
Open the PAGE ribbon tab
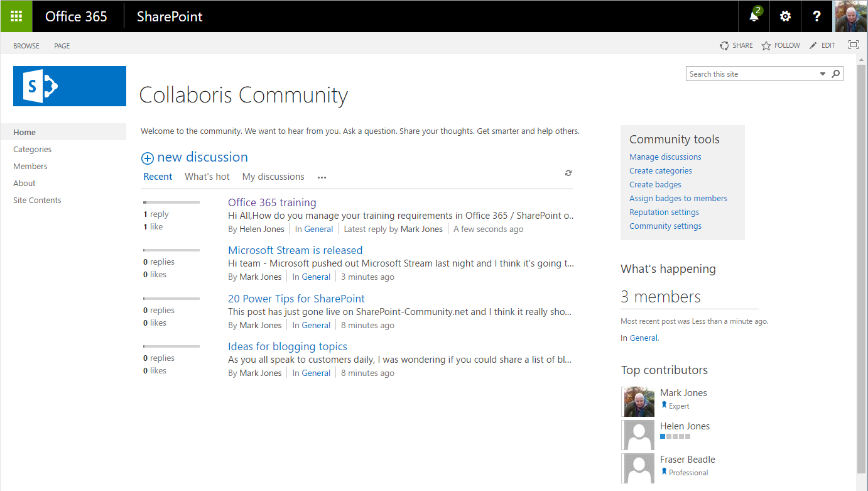pyautogui.click(x=62, y=46)
